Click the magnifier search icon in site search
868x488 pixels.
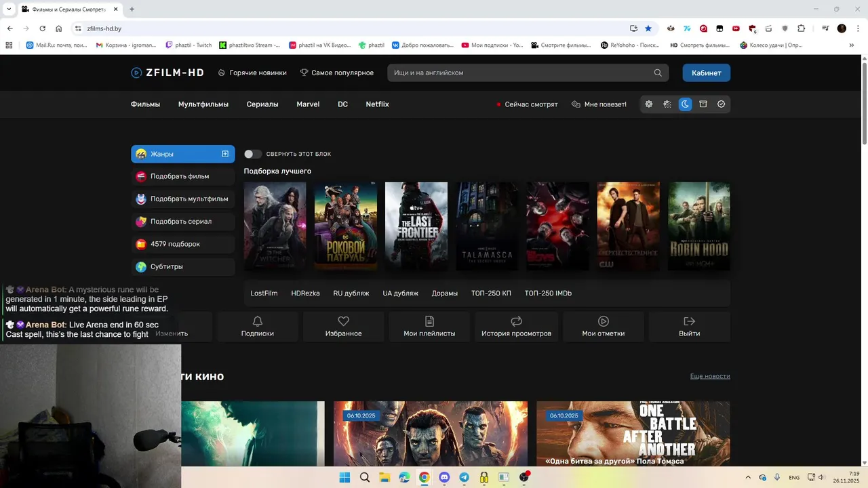658,73
